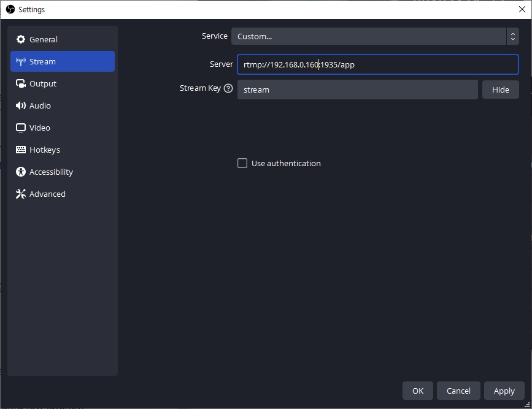Hide the stream key with Hide button
Image resolution: width=532 pixels, height=409 pixels.
tap(500, 90)
